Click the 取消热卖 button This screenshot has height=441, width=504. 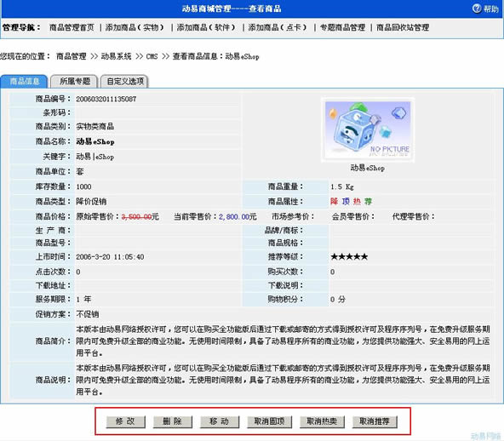[322, 421]
